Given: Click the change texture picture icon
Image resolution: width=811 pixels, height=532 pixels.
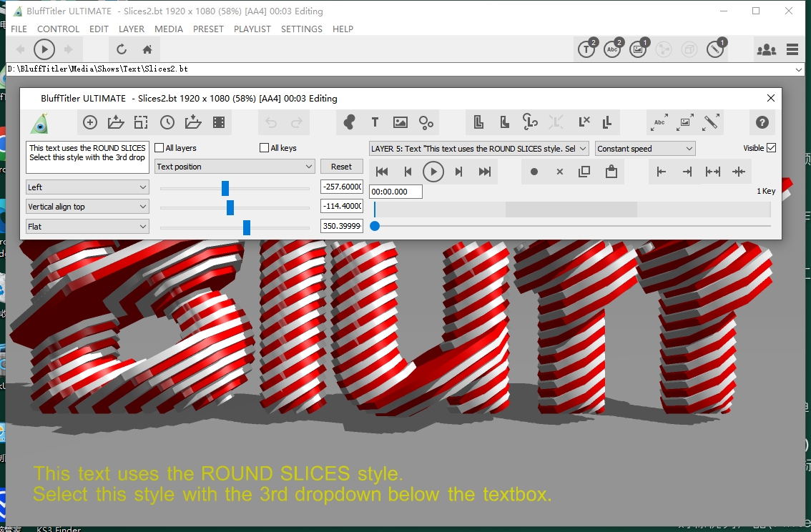Looking at the screenshot, I should click(400, 122).
